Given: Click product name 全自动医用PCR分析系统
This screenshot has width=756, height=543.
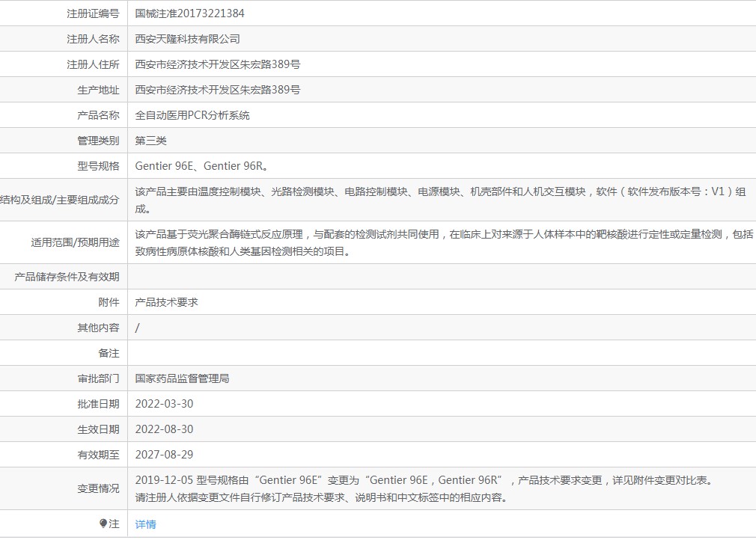Looking at the screenshot, I should (x=192, y=115).
